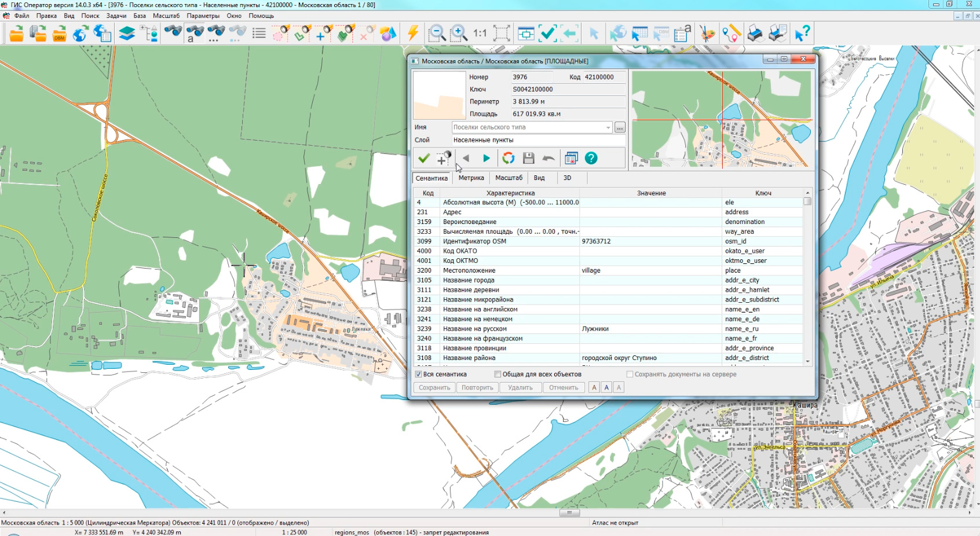Open help via teal question mark icon

click(x=591, y=158)
